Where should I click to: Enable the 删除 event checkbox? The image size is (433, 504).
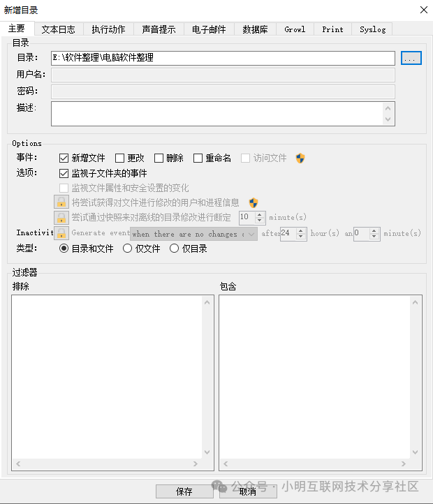[x=159, y=158]
